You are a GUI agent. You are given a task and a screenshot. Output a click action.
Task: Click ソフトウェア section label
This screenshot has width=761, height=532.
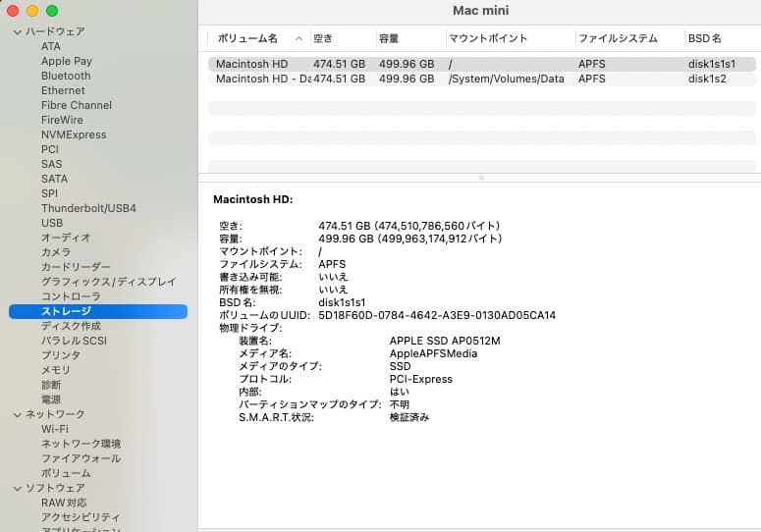[55, 488]
